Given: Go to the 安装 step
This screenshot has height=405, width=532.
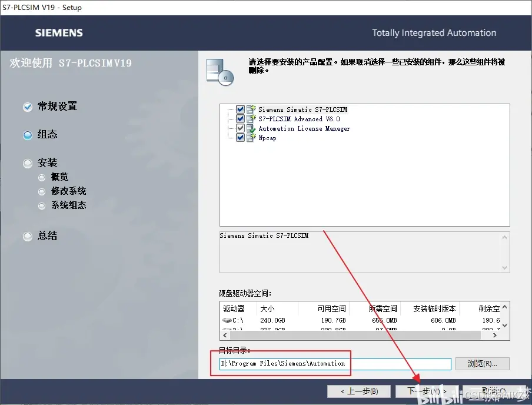Looking at the screenshot, I should (x=48, y=162).
